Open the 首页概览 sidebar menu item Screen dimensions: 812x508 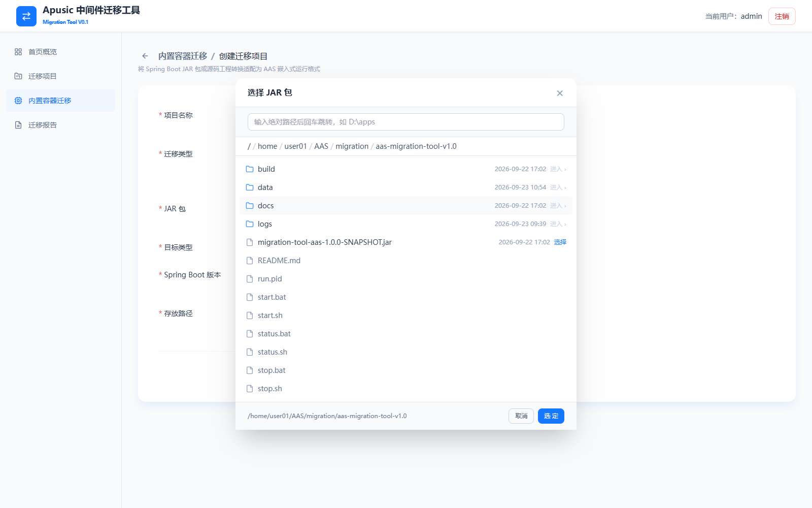(61, 52)
